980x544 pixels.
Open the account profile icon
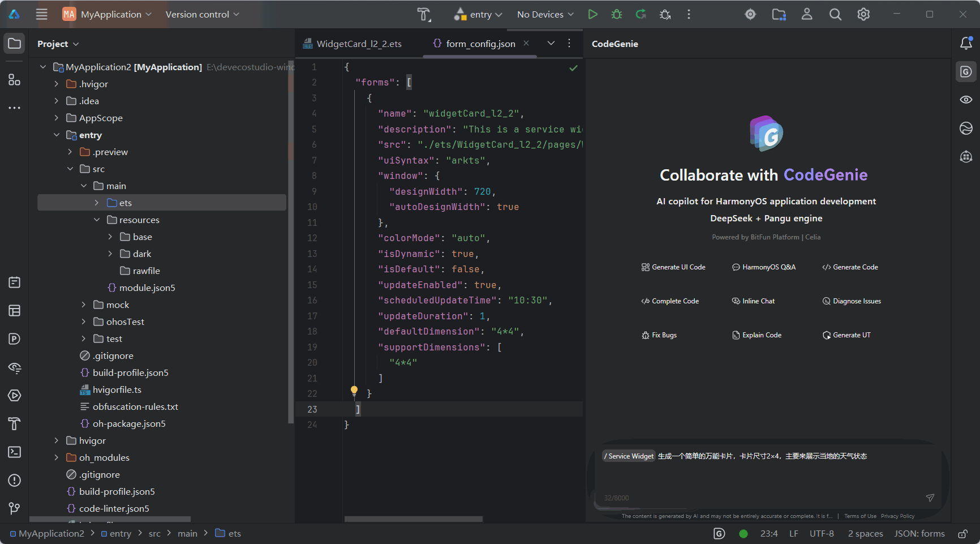[807, 14]
